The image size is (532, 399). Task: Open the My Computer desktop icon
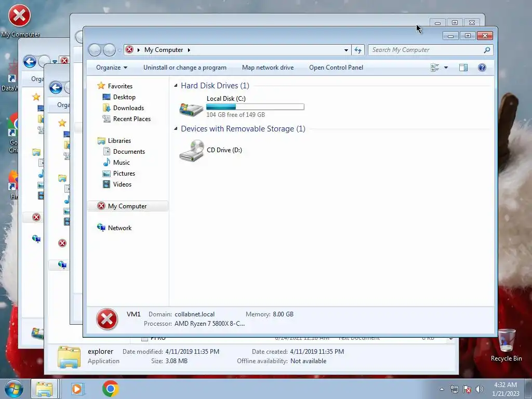coord(19,20)
